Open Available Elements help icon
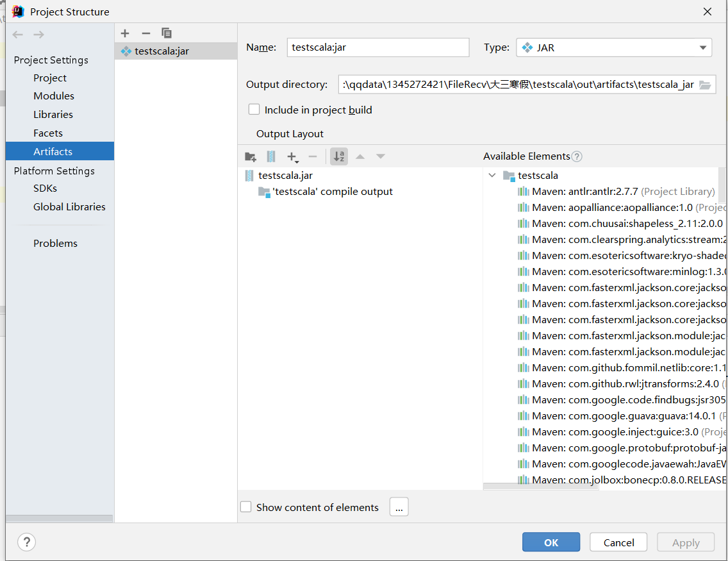This screenshot has height=561, width=728. point(577,156)
